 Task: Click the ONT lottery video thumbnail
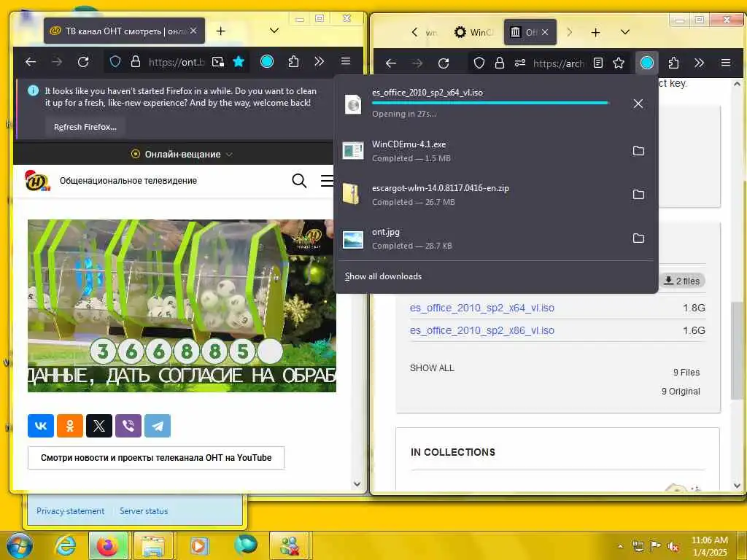182,306
